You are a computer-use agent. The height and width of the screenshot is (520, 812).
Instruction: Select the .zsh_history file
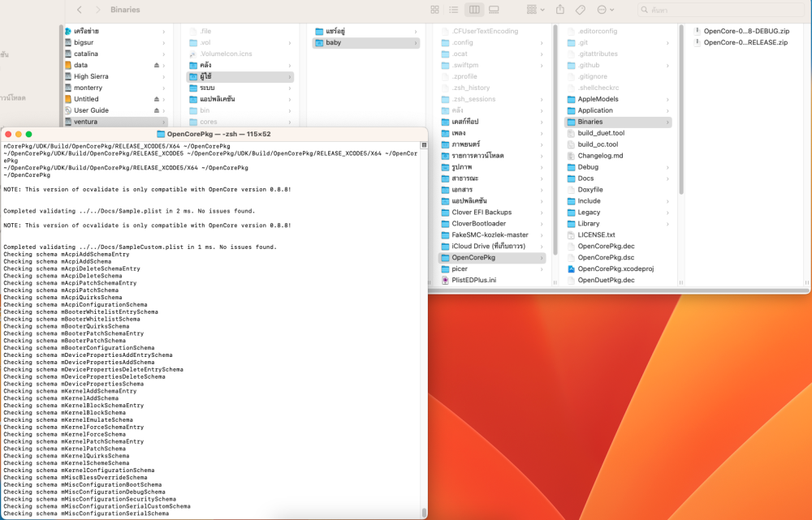(492, 88)
